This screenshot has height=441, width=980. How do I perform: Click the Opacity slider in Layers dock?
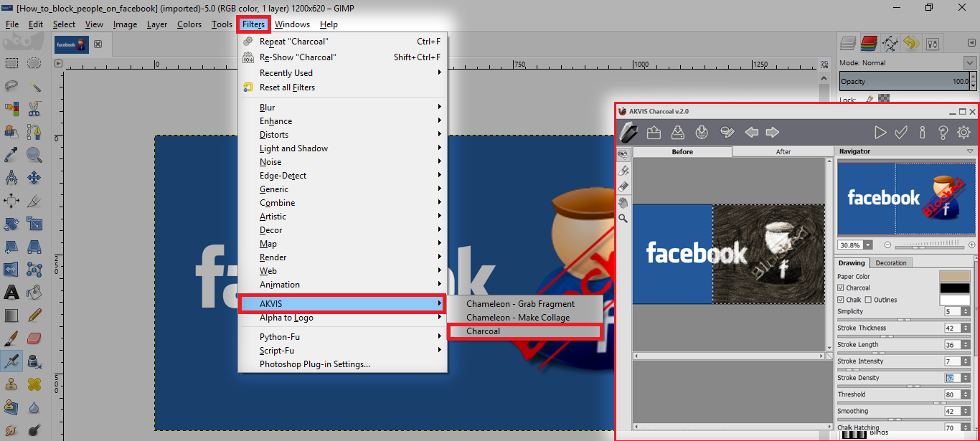click(904, 82)
